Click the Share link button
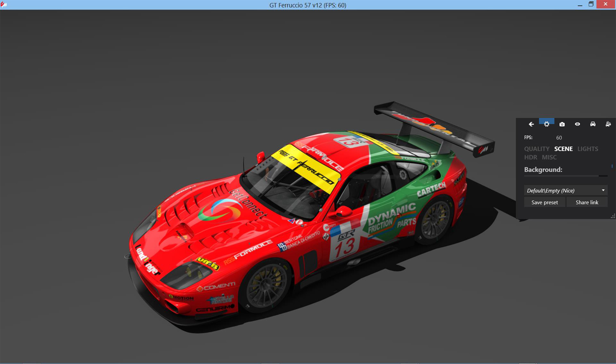The width and height of the screenshot is (616, 364). click(587, 203)
